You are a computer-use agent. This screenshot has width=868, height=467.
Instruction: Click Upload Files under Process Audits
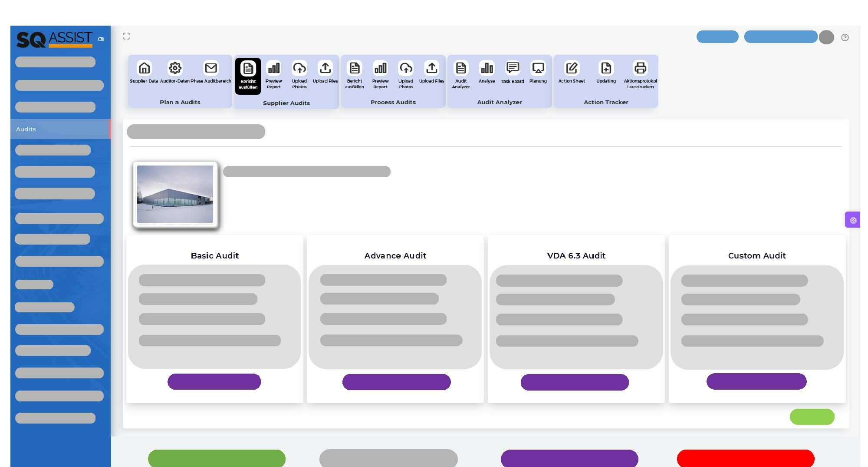431,72
